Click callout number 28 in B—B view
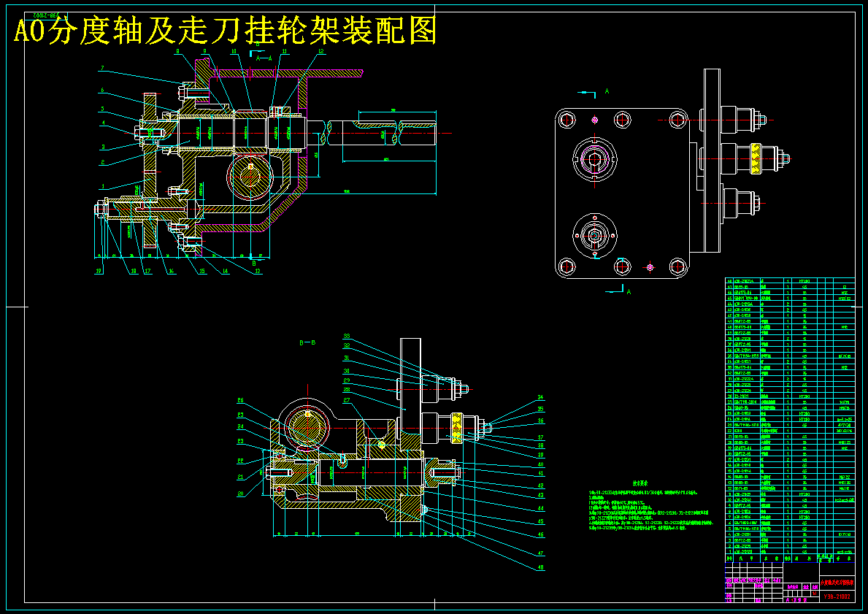The height and width of the screenshot is (614, 868). [x=347, y=391]
